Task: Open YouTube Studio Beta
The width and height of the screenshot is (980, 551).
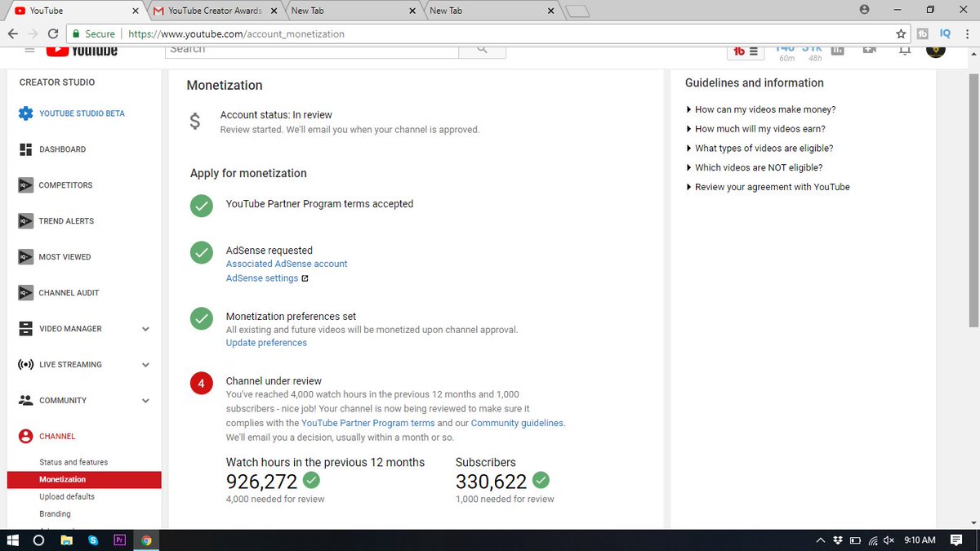Action: [72, 113]
